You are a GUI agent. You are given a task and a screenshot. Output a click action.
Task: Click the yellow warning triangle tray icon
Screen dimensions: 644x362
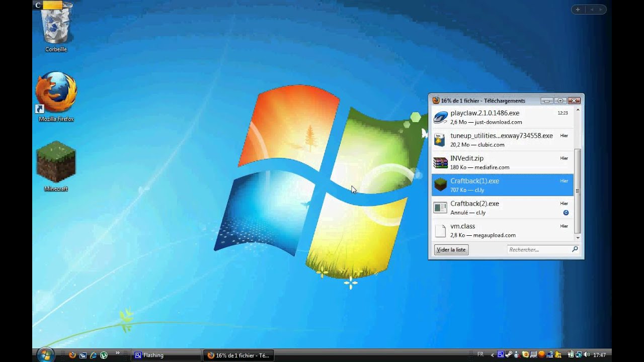pyautogui.click(x=558, y=354)
